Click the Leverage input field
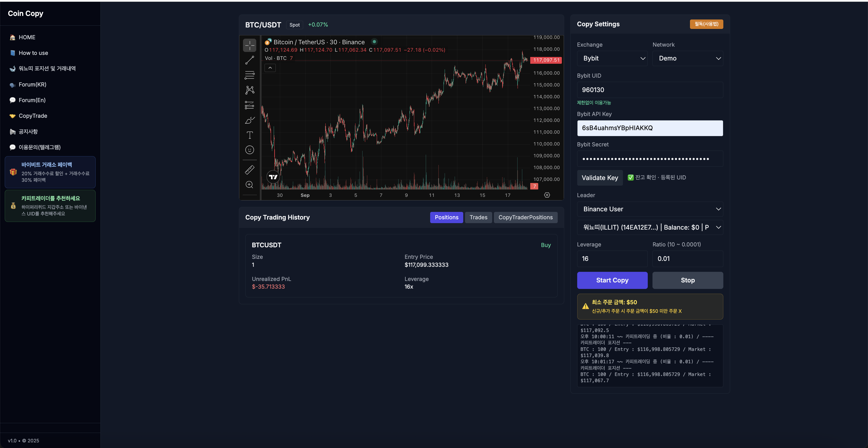This screenshot has height=448, width=868. pyautogui.click(x=612, y=259)
